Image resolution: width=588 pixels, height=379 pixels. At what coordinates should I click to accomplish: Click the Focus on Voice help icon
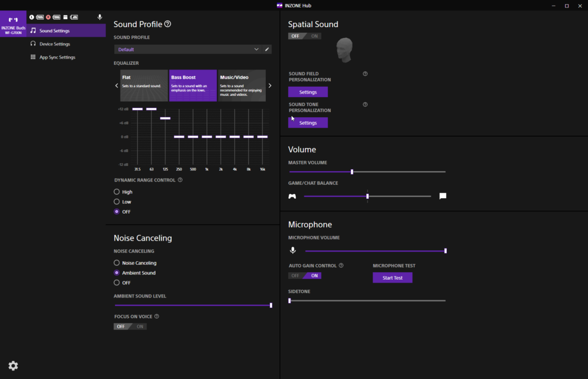click(157, 316)
